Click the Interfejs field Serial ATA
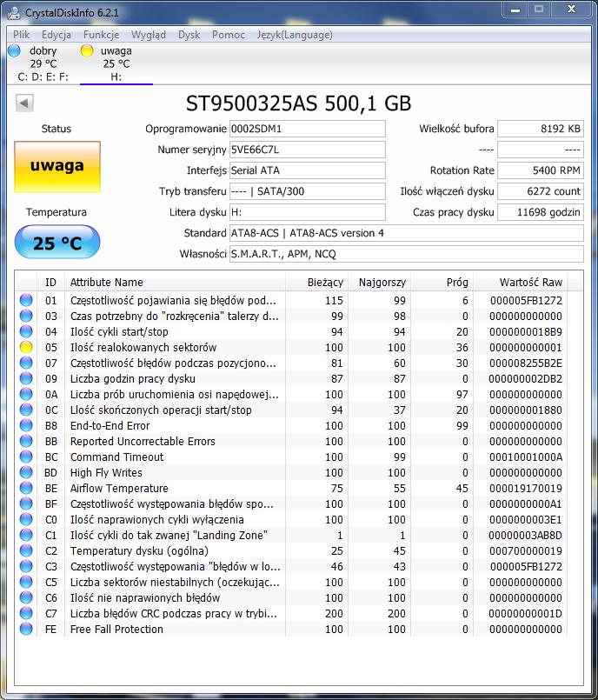598x700 pixels. pos(308,170)
